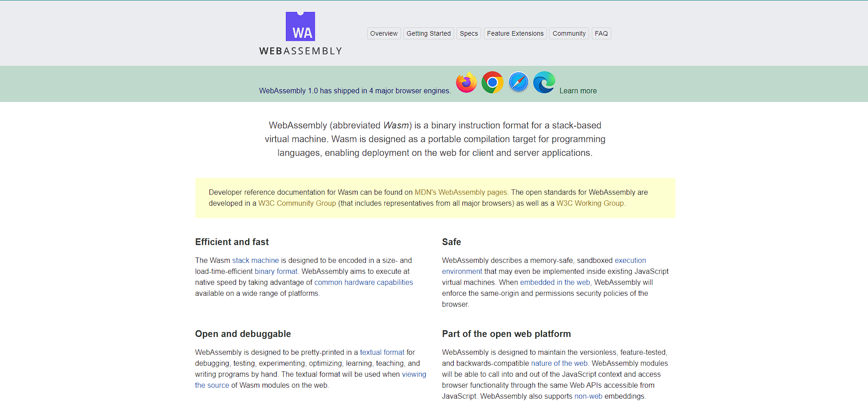Open the FAQ page

(x=601, y=33)
